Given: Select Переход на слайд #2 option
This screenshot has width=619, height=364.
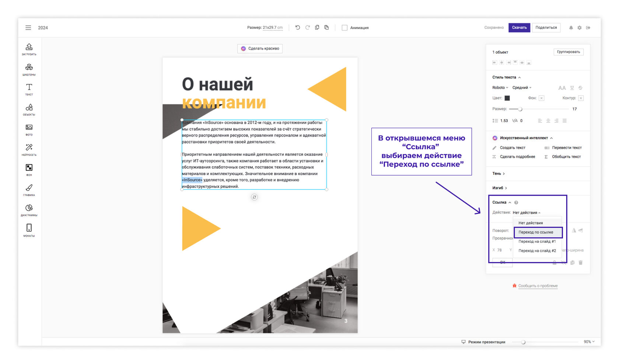Looking at the screenshot, I should pos(537,251).
